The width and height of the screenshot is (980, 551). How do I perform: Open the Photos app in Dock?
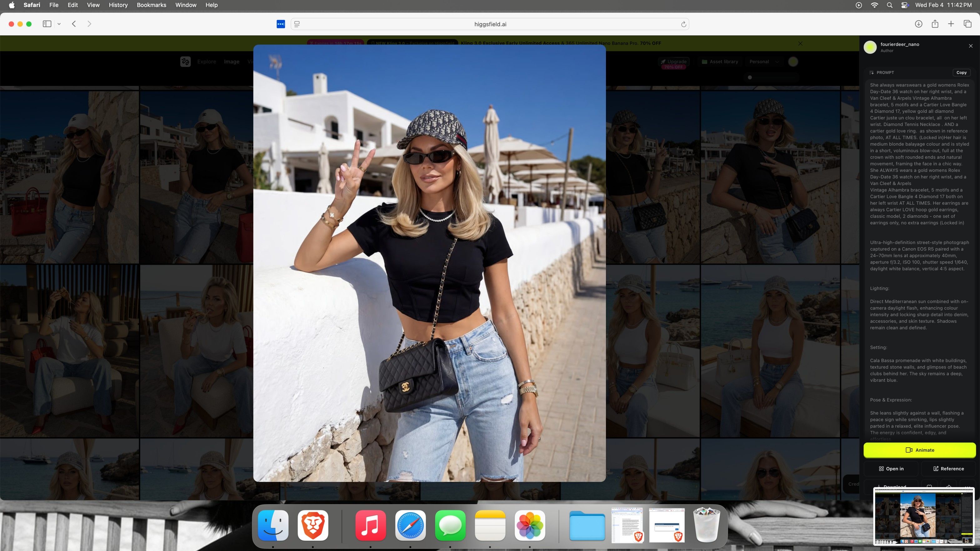[530, 525]
